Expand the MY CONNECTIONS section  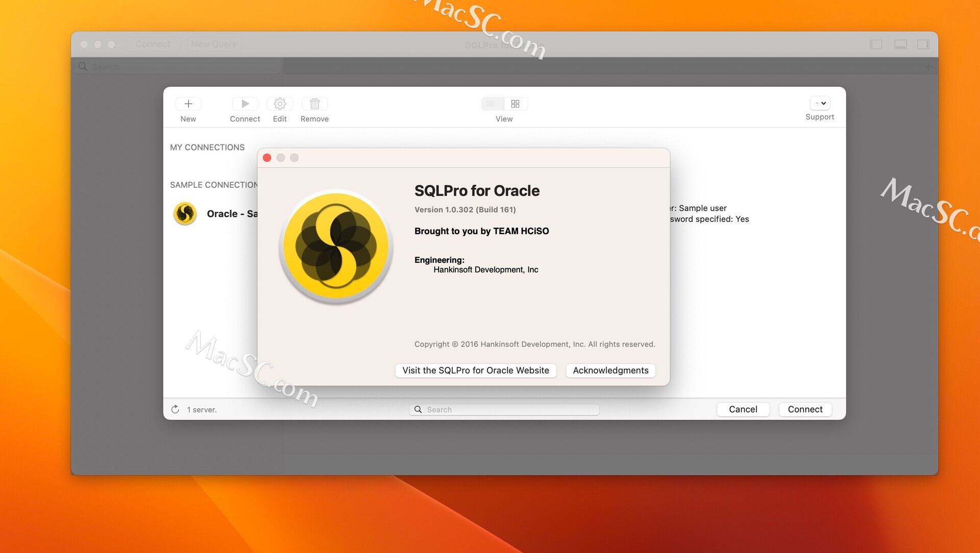(x=207, y=146)
